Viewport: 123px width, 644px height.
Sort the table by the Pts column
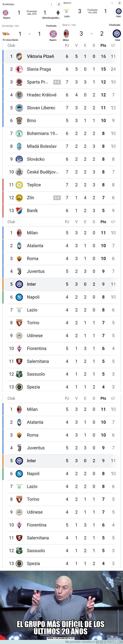[102, 45]
